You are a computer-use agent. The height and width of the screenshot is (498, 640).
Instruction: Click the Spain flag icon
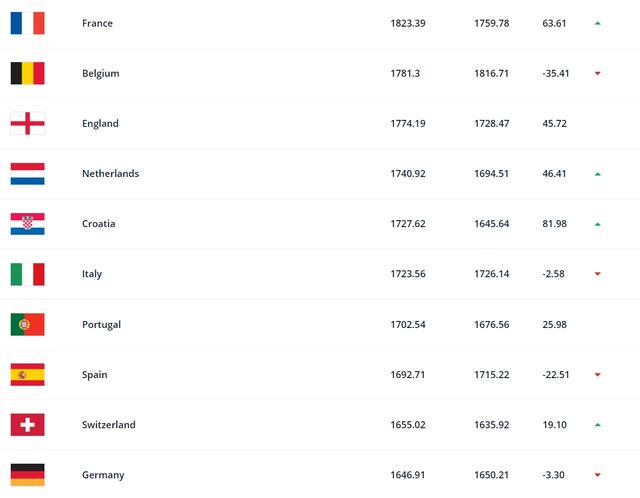pos(27,374)
